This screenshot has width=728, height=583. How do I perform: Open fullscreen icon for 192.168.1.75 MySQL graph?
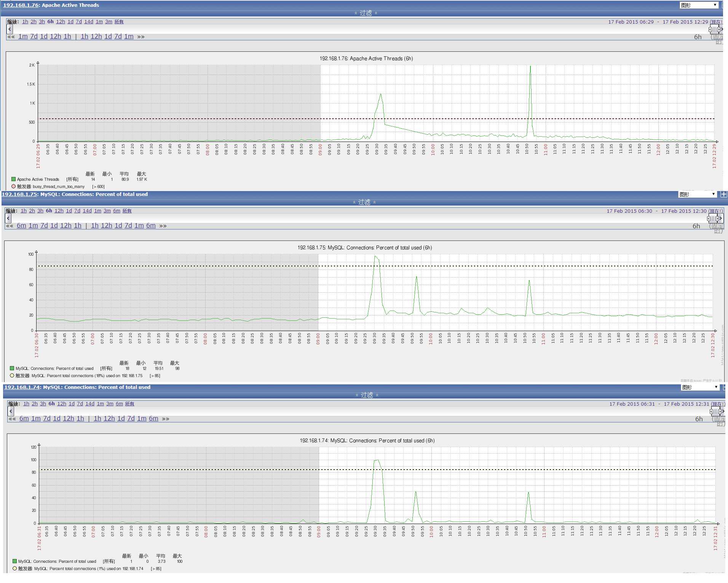point(723,194)
